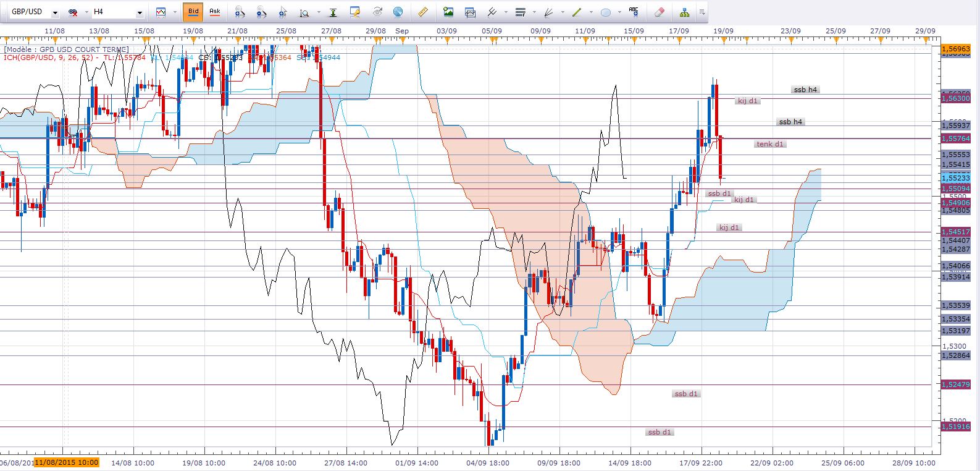Click the Modèle GPB USD COURT TERME label
Viewport: 980px width, 471px height.
(x=67, y=49)
